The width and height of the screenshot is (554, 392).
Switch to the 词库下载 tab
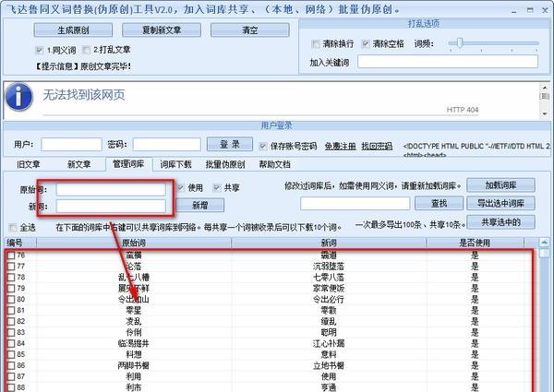tap(175, 164)
